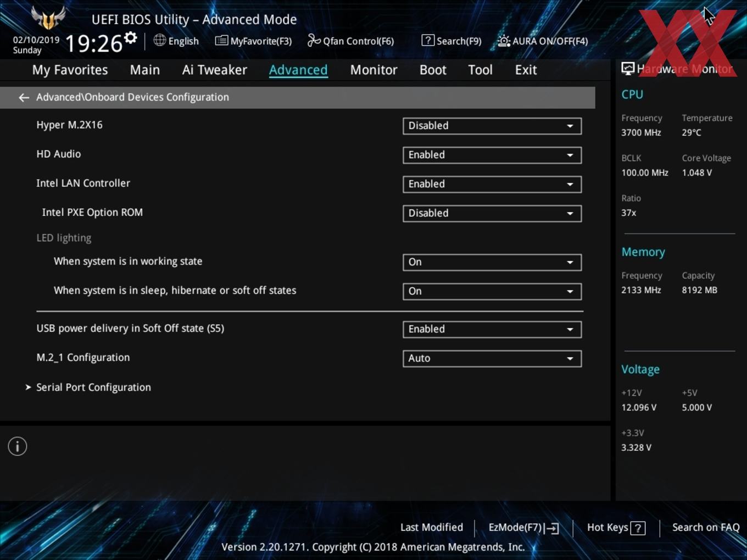
Task: Open the LED working state dropdown
Action: click(x=492, y=262)
